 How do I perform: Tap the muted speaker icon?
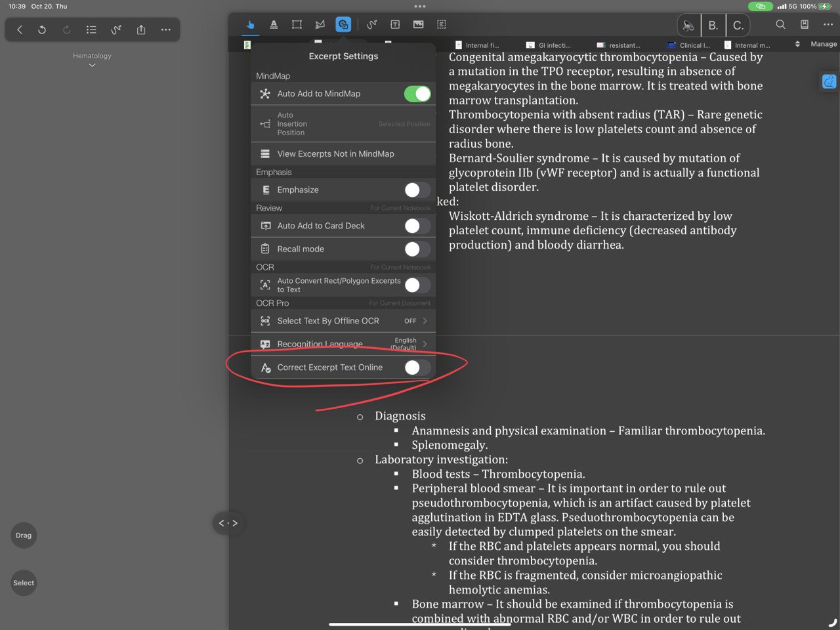(x=688, y=26)
